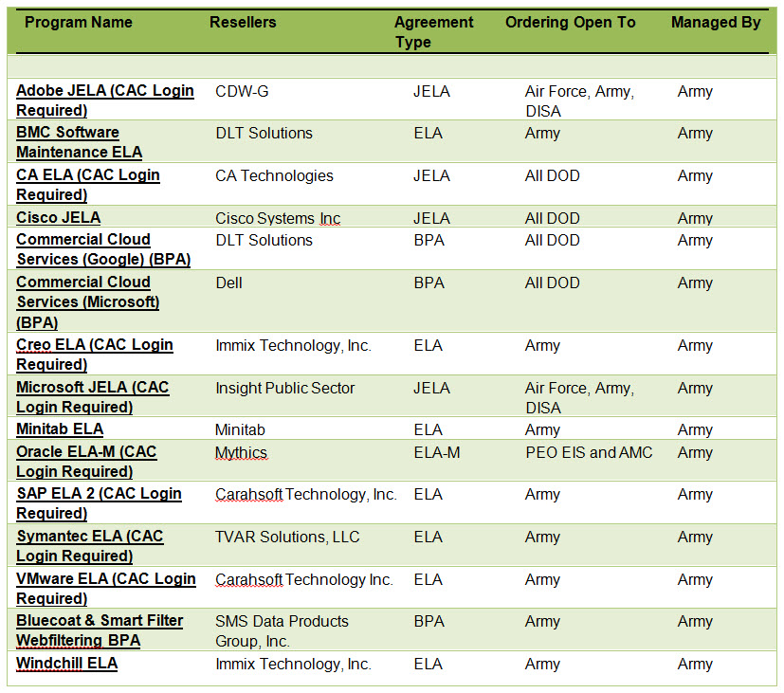This screenshot has width=784, height=693.
Task: Click 'Immix Technology, Inc.' in the Creo ELA row
Action: tap(294, 345)
